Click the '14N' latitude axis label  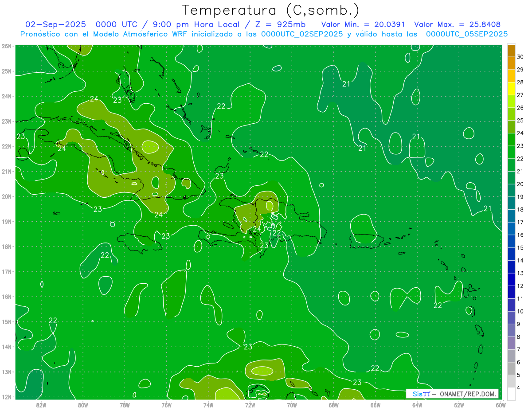coord(6,347)
